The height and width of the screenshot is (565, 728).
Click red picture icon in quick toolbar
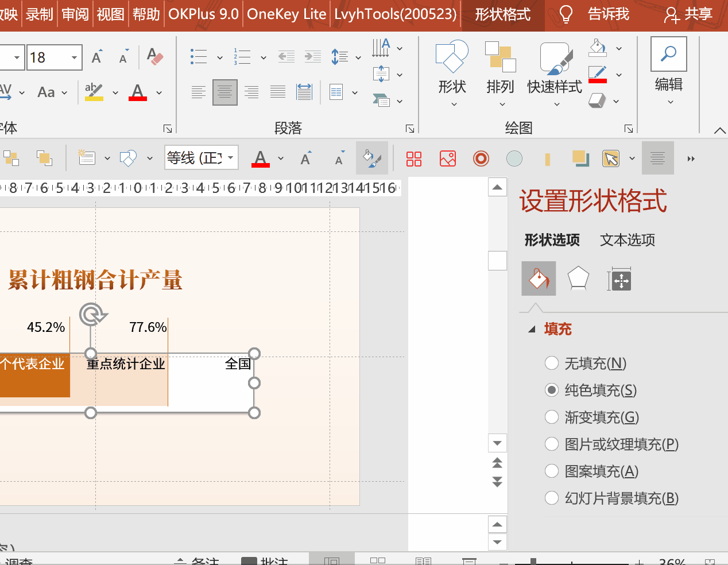tap(448, 158)
